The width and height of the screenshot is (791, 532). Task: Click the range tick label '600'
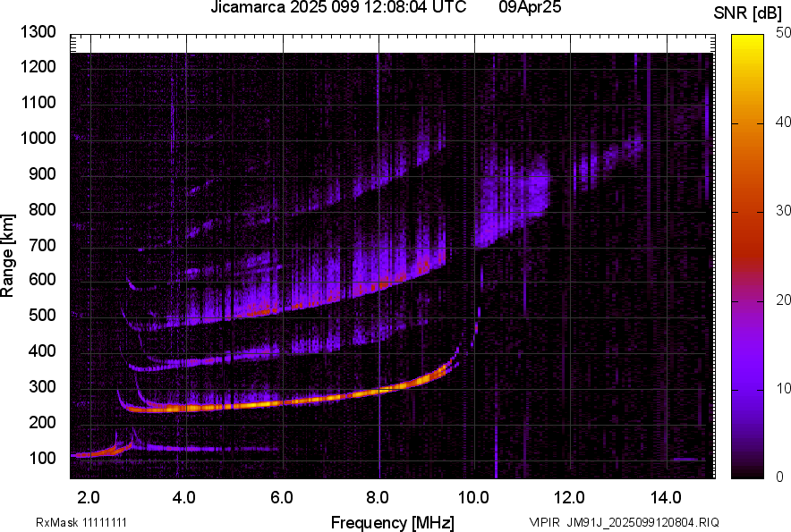tap(42, 279)
